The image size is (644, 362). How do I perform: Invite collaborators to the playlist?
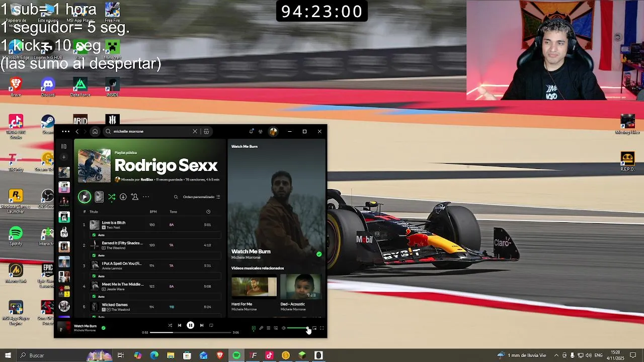pos(134,197)
